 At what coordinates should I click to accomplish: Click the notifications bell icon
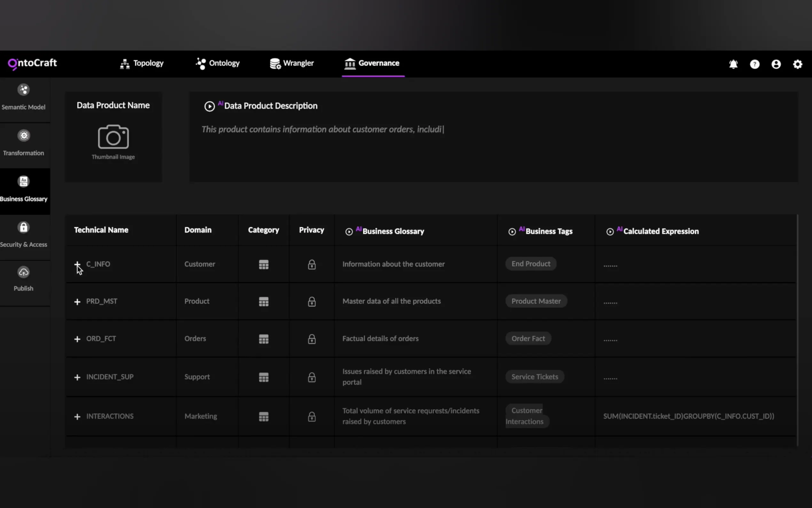pyautogui.click(x=733, y=64)
